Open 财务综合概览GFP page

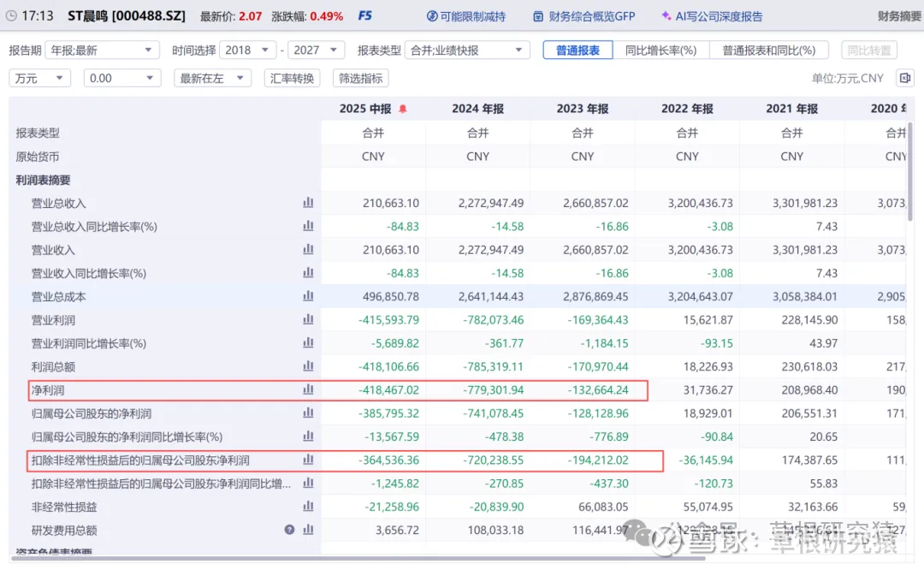586,16
